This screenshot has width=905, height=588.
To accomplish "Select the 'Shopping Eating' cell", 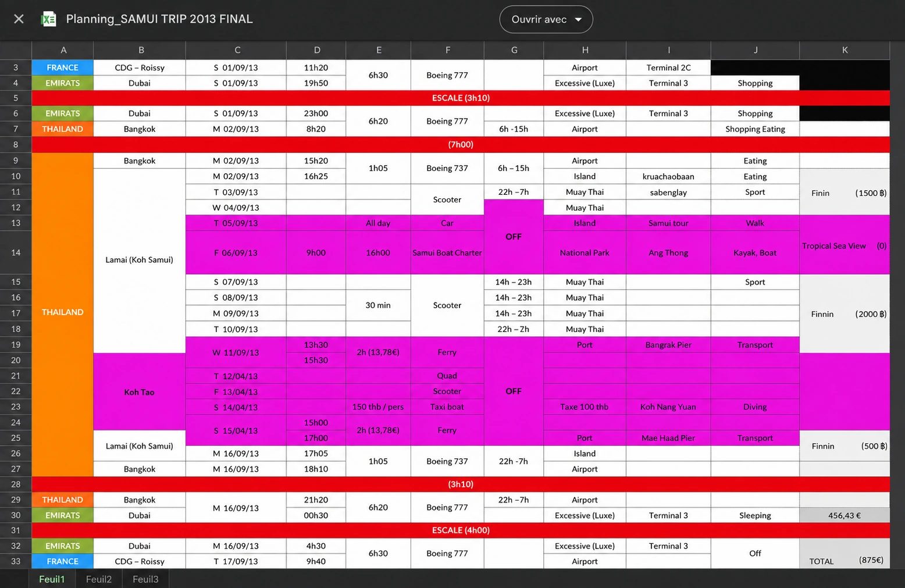I will point(755,129).
